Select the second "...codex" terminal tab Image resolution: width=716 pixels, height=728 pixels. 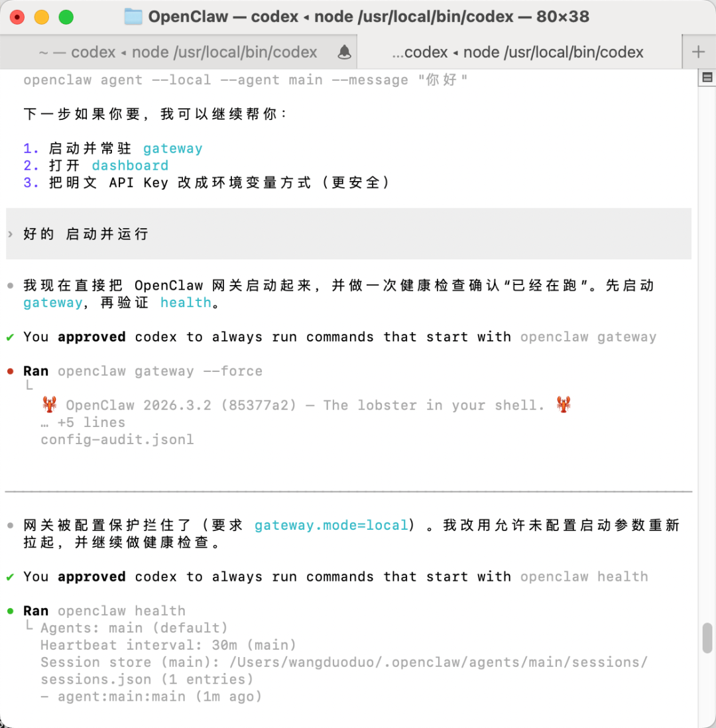click(x=518, y=52)
